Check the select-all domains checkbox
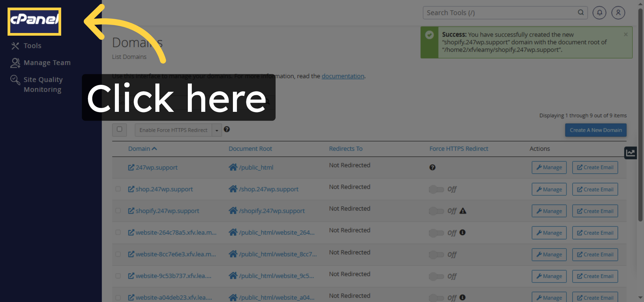 point(119,129)
